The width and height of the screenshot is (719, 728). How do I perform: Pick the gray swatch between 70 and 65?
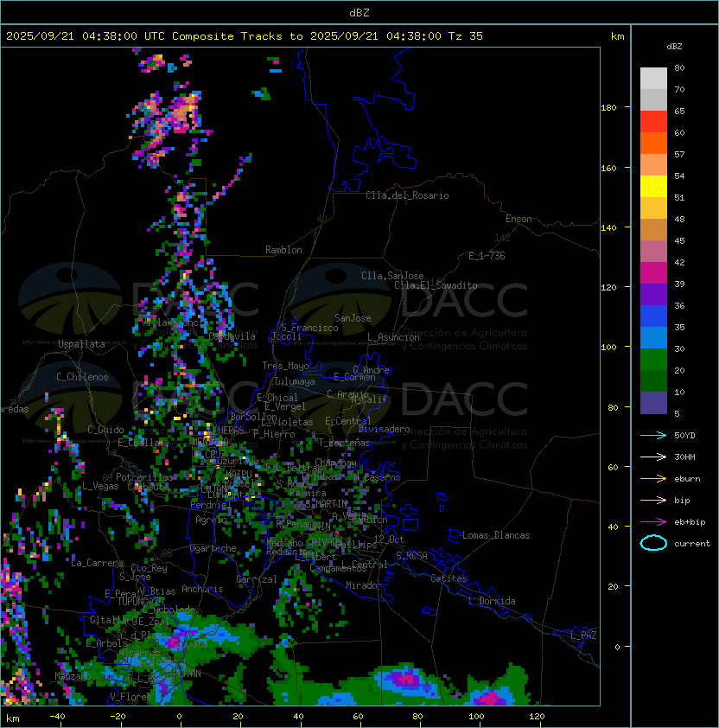[x=653, y=99]
